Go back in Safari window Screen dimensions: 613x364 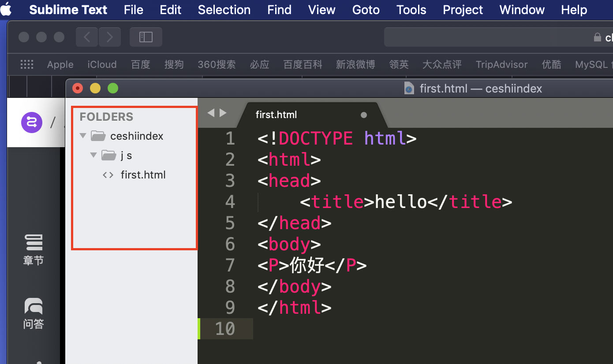[87, 37]
